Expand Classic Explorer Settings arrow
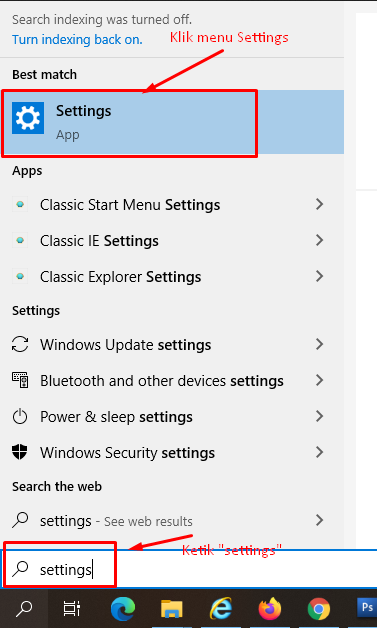The image size is (377, 628). [x=319, y=277]
